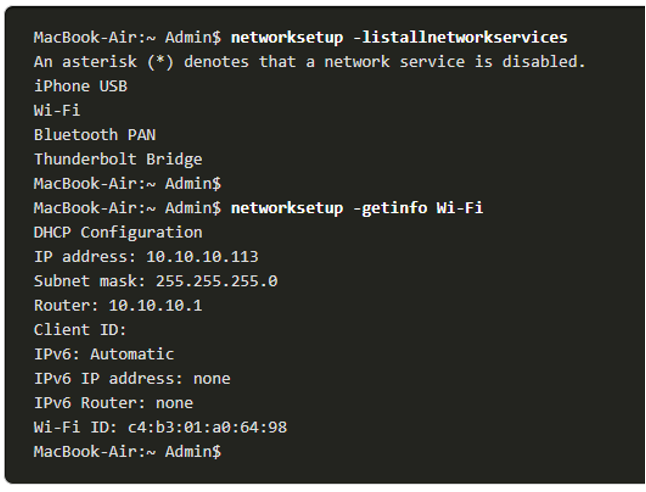
Task: Click the Bluetooth PAN service line
Action: point(95,135)
